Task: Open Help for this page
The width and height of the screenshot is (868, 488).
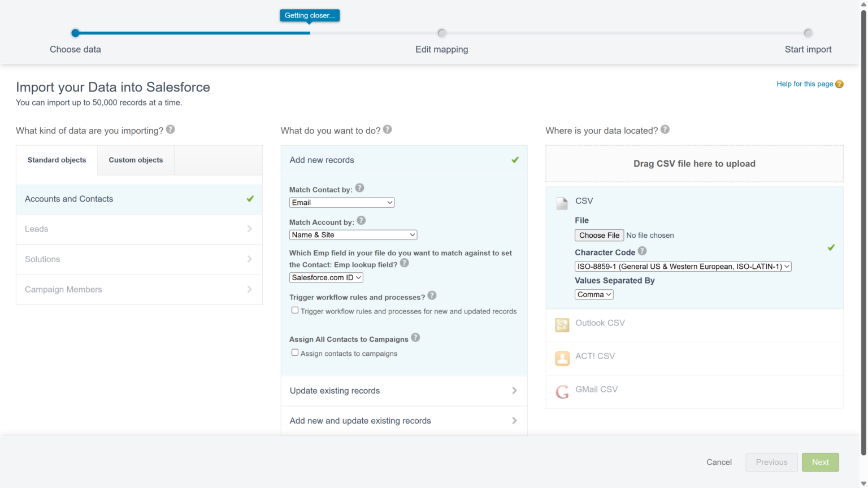Action: [x=805, y=84]
